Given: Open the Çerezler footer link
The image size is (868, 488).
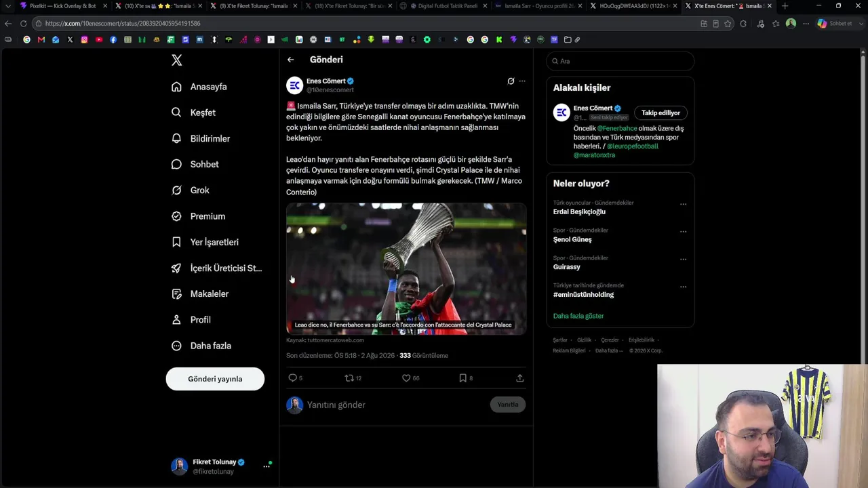Looking at the screenshot, I should point(610,340).
